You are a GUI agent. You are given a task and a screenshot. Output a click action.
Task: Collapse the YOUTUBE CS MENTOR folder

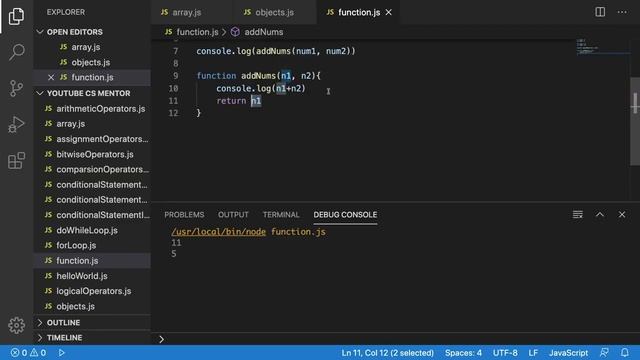click(40, 93)
